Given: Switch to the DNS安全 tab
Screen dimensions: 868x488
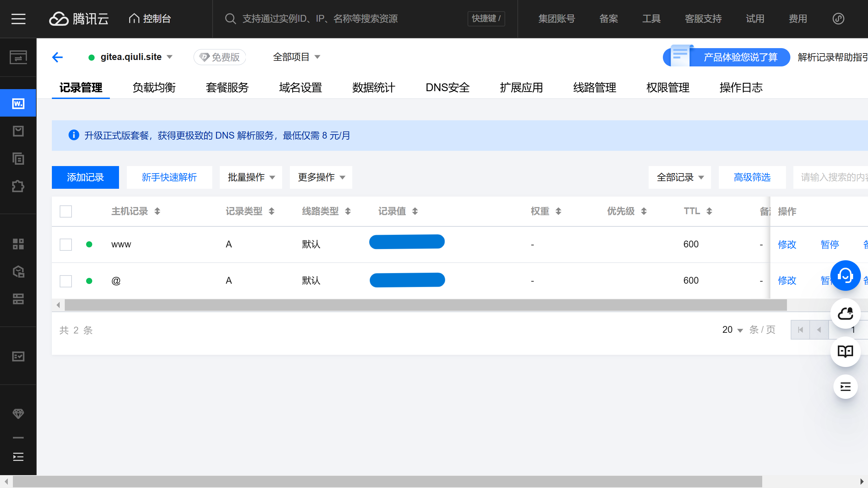Looking at the screenshot, I should point(448,87).
